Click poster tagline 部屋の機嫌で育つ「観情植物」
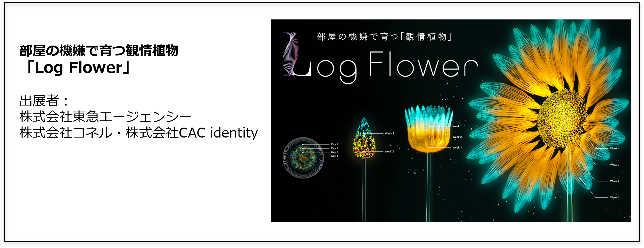Image resolution: width=644 pixels, height=248 pixels. coord(384,37)
